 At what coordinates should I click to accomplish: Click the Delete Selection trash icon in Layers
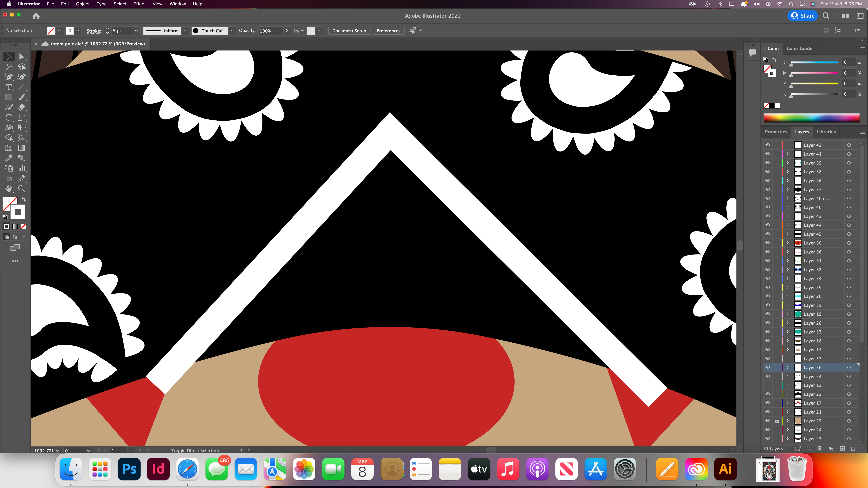[853, 449]
